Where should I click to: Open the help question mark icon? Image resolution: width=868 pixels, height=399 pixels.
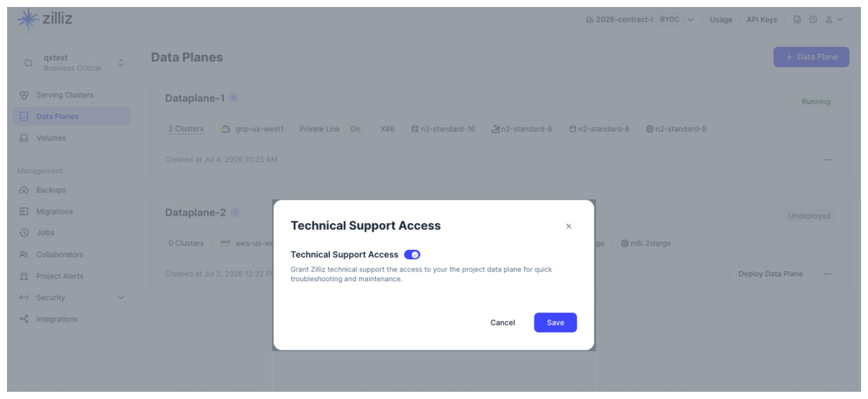pos(813,19)
